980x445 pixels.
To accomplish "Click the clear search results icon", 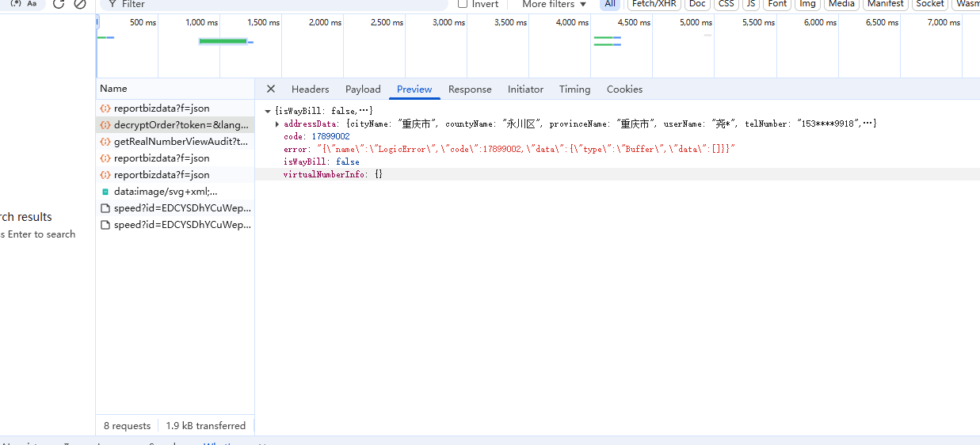I will [80, 4].
